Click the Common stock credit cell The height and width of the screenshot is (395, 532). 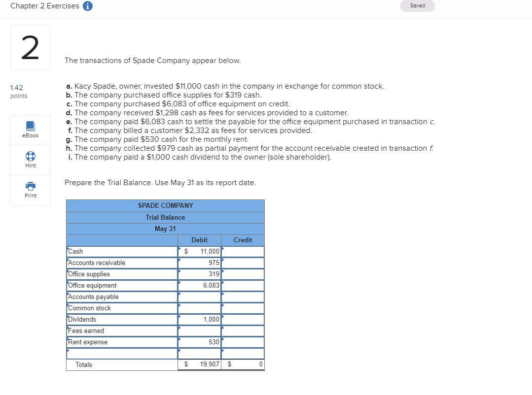point(243,308)
